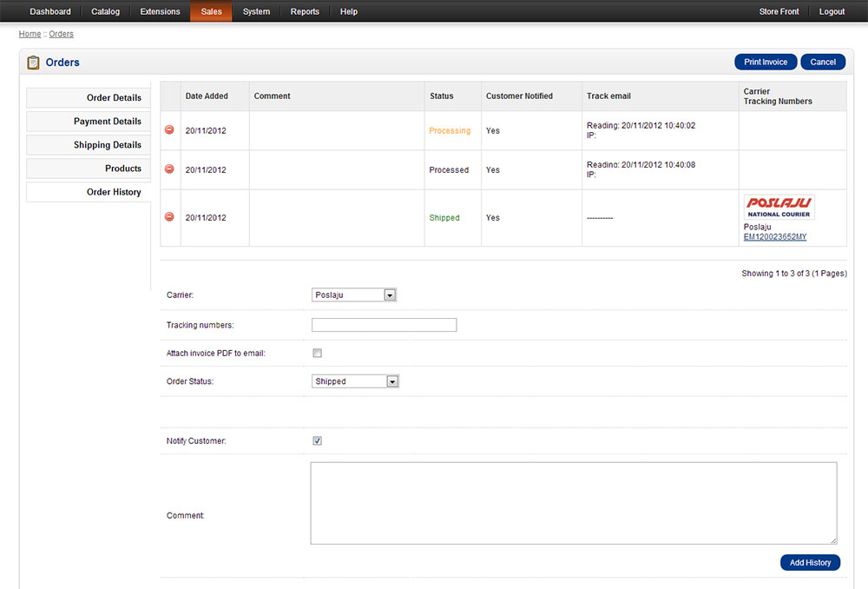
Task: Open the Reports menu
Action: coord(305,11)
